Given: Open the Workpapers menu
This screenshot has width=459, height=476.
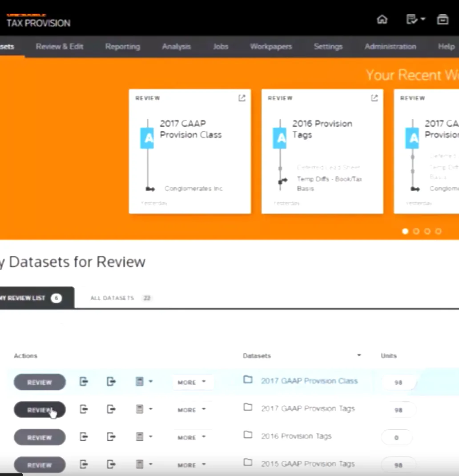Looking at the screenshot, I should tap(271, 46).
